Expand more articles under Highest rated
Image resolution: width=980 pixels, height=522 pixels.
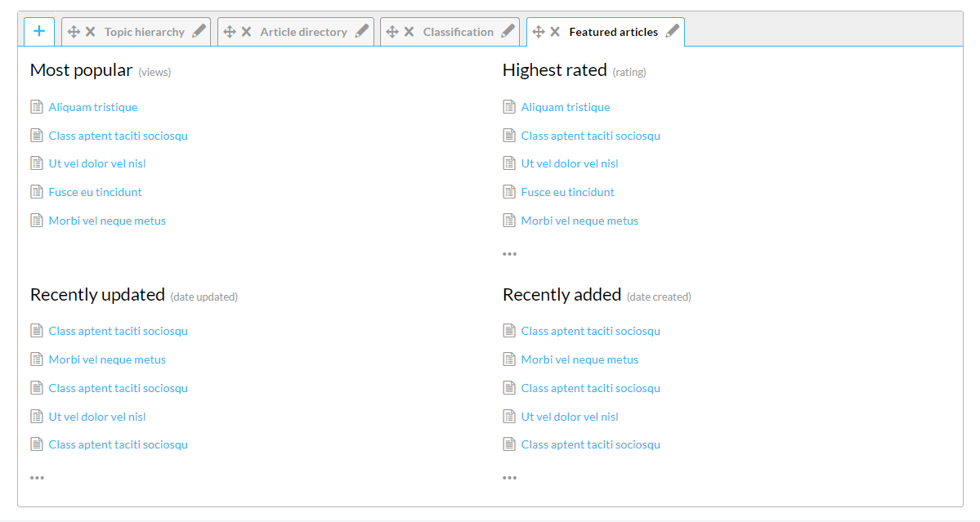[x=510, y=254]
